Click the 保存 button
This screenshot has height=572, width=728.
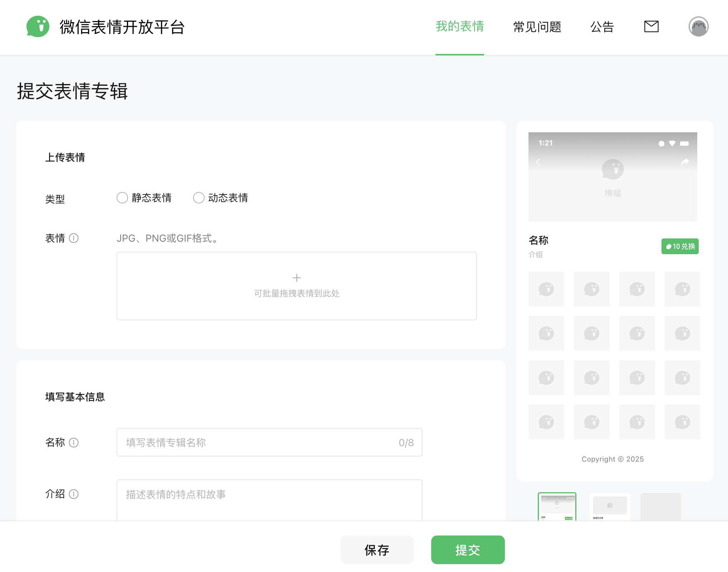pyautogui.click(x=377, y=550)
